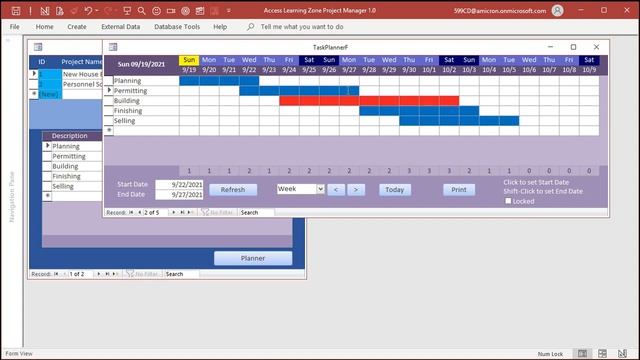Screen dimensions: 640x360
Task: Click the Undo arrow icon
Action: tap(88, 11)
